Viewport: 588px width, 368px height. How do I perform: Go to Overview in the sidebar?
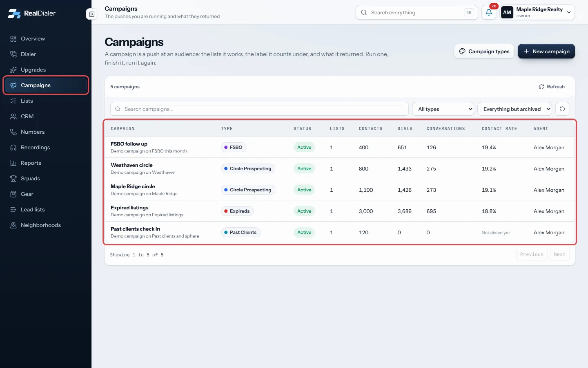[46, 39]
